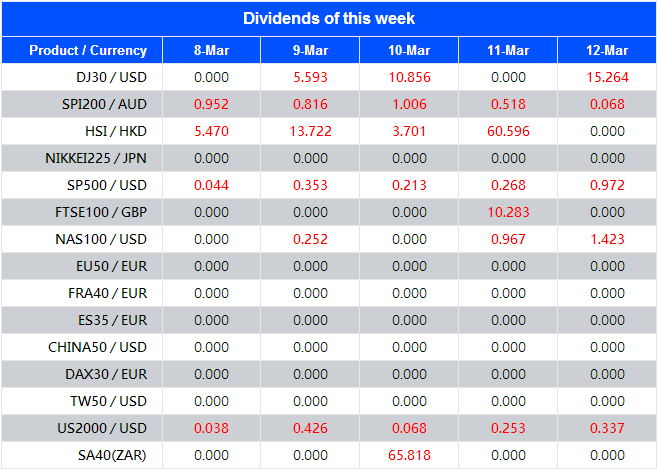Click the FTSE100 / GBP row label
Screen dimensions: 658x470
tap(100, 212)
